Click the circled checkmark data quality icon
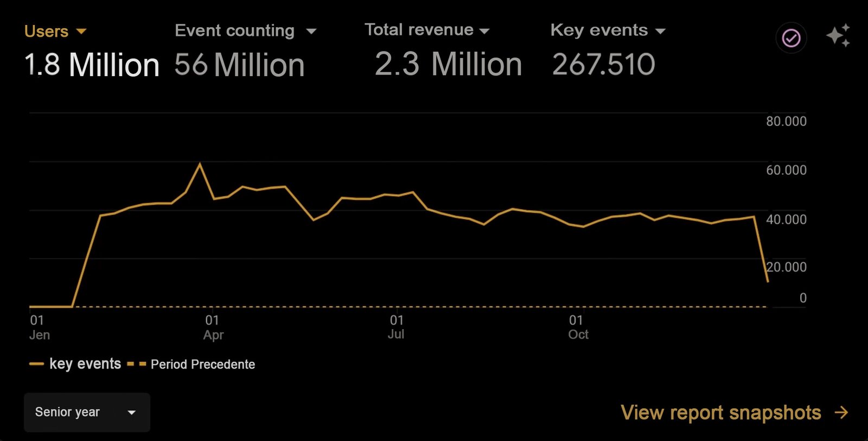Viewport: 868px width, 441px height. (791, 38)
